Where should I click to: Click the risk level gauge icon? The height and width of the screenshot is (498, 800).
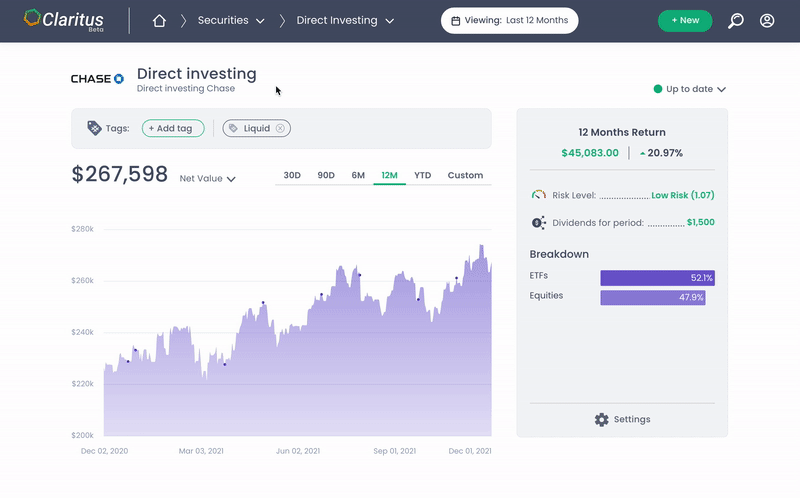pos(539,195)
